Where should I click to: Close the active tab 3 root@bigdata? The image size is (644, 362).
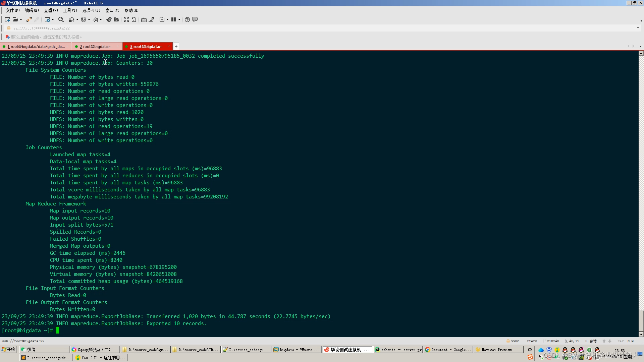[x=168, y=46]
